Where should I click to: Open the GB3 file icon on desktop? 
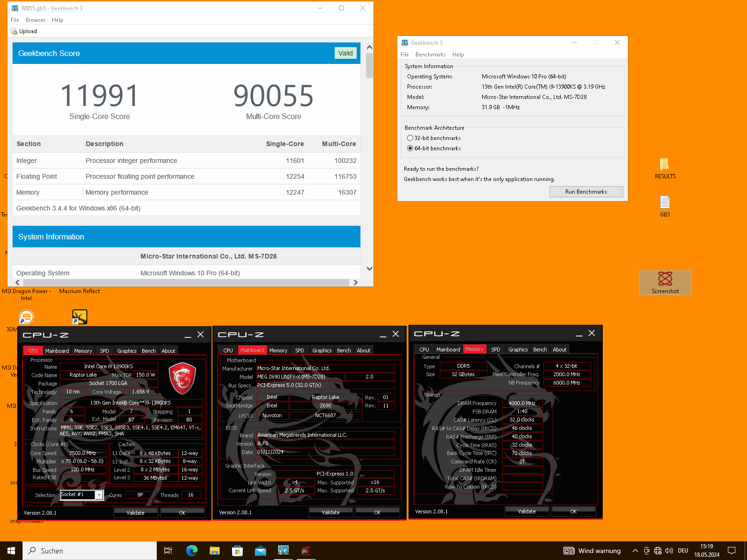665,206
